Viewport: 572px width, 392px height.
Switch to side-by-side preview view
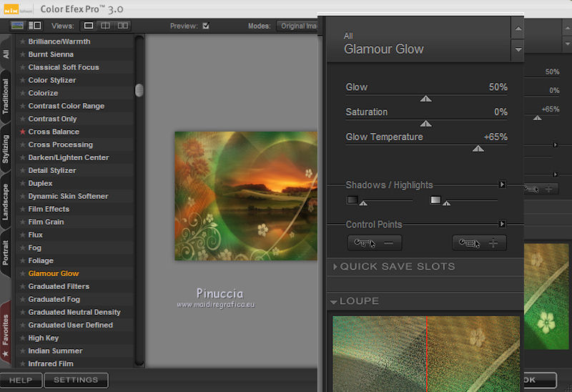tap(123, 26)
